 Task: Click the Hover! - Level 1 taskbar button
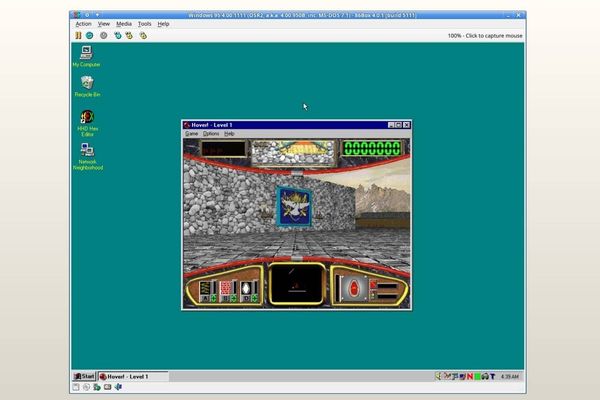133,376
